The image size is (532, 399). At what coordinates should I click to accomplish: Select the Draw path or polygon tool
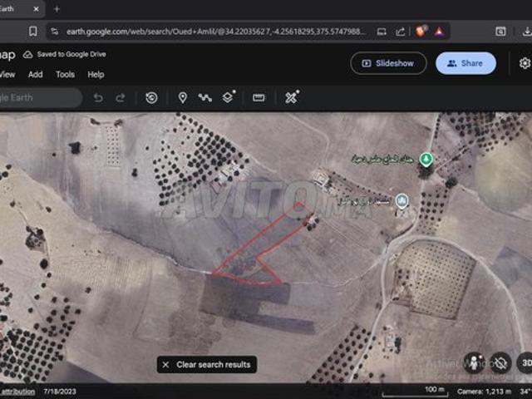pos(204,97)
